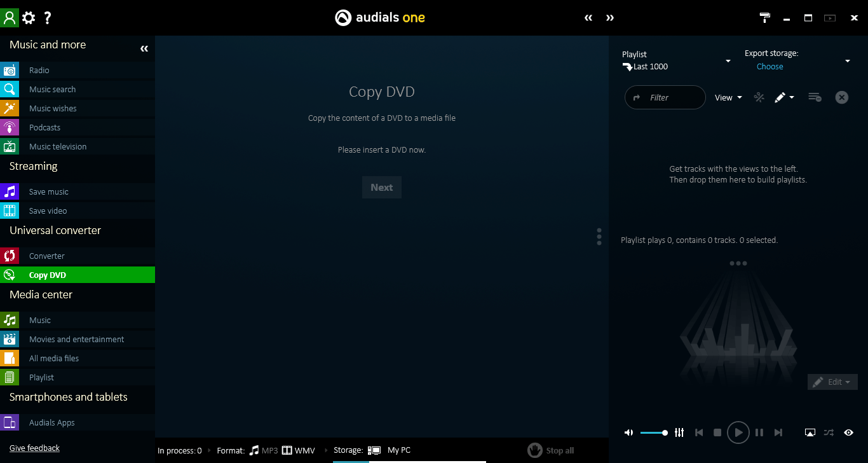868x463 pixels.
Task: Skip to next track
Action: pyautogui.click(x=778, y=432)
